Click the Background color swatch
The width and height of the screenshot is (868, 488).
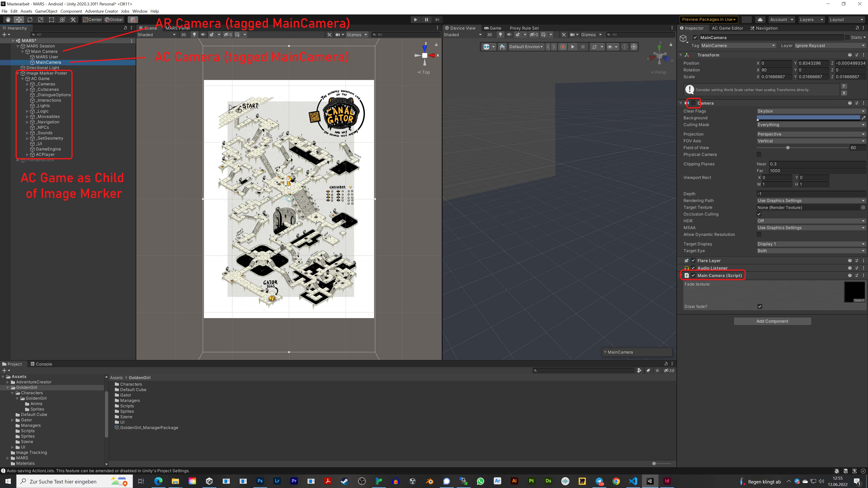(808, 118)
